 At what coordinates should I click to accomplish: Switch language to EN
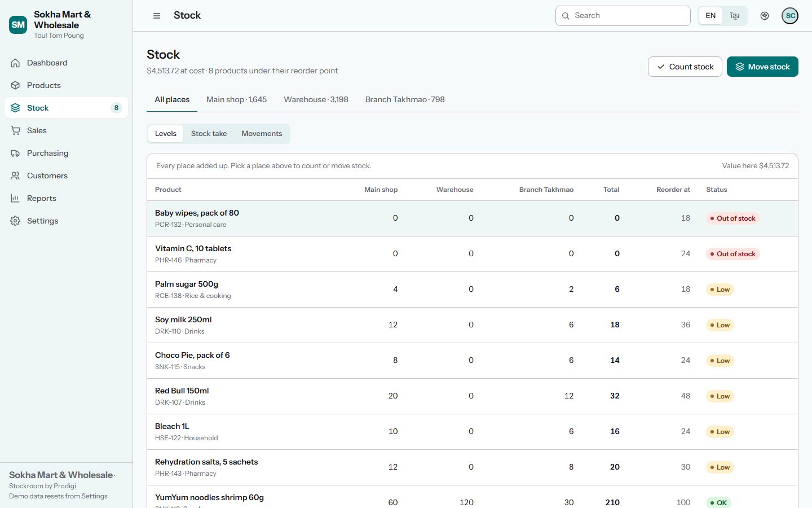click(710, 16)
